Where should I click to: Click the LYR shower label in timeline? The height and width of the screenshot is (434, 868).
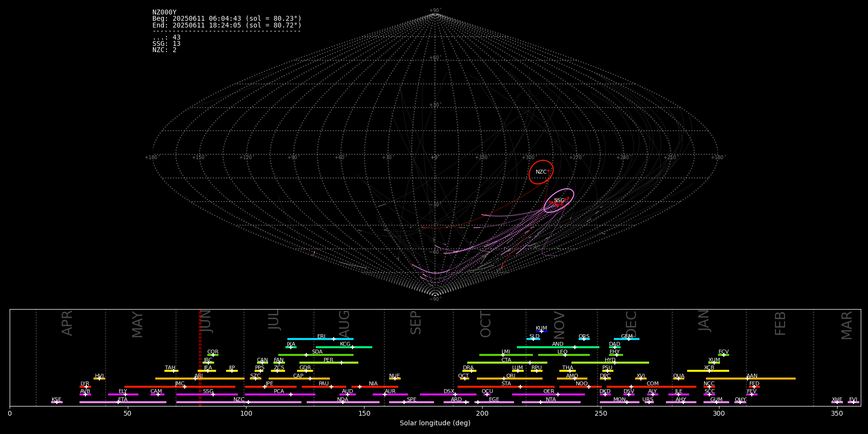(x=85, y=384)
